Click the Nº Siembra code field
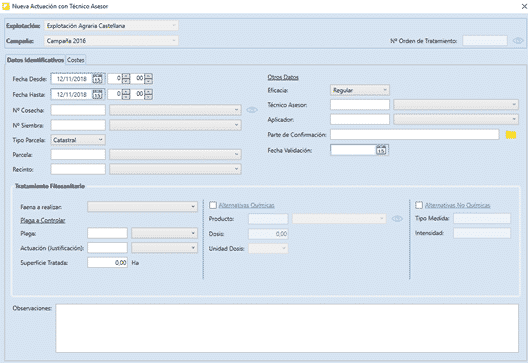The height and width of the screenshot is (363, 528). point(78,125)
